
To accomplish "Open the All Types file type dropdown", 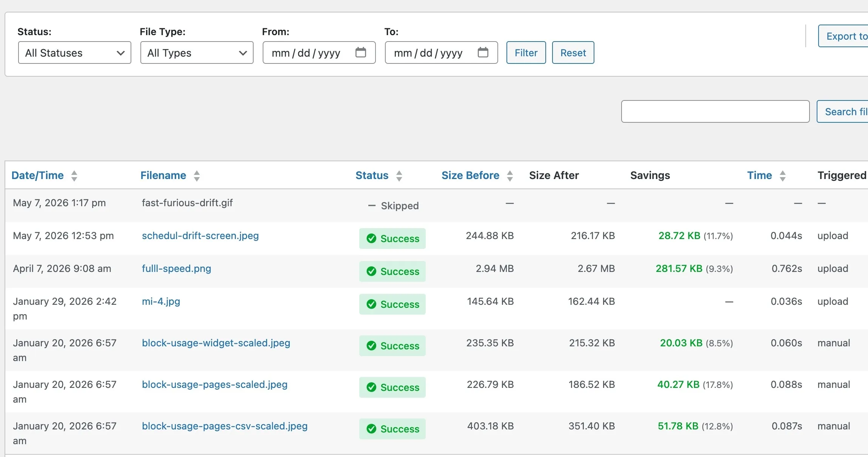I will pos(197,53).
